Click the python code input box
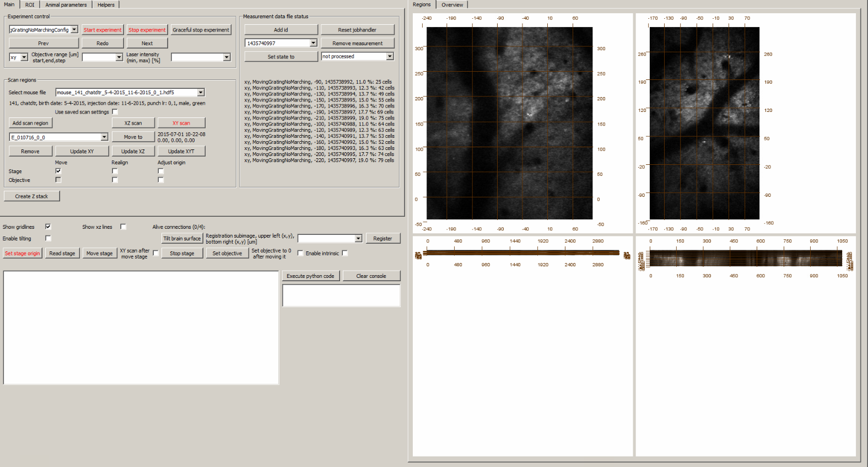 click(x=341, y=296)
